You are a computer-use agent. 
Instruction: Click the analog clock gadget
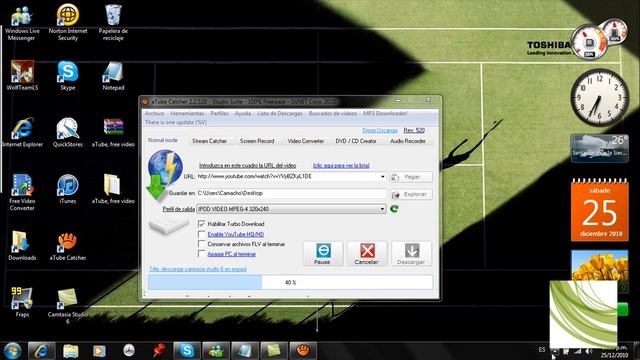[x=599, y=97]
